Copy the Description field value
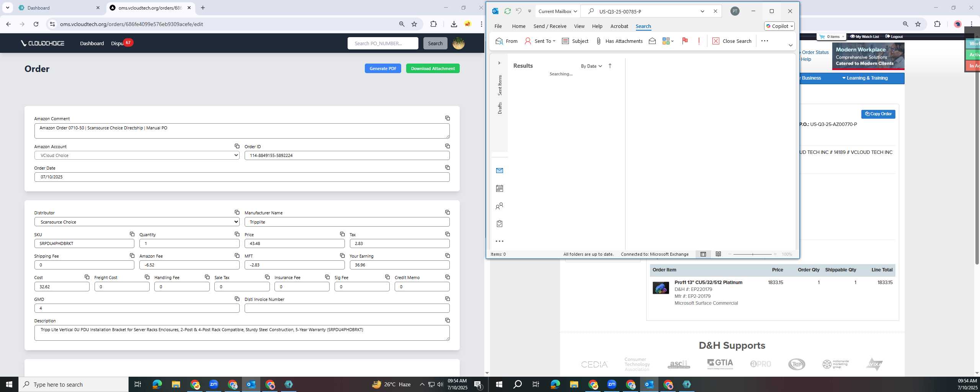 (x=447, y=320)
